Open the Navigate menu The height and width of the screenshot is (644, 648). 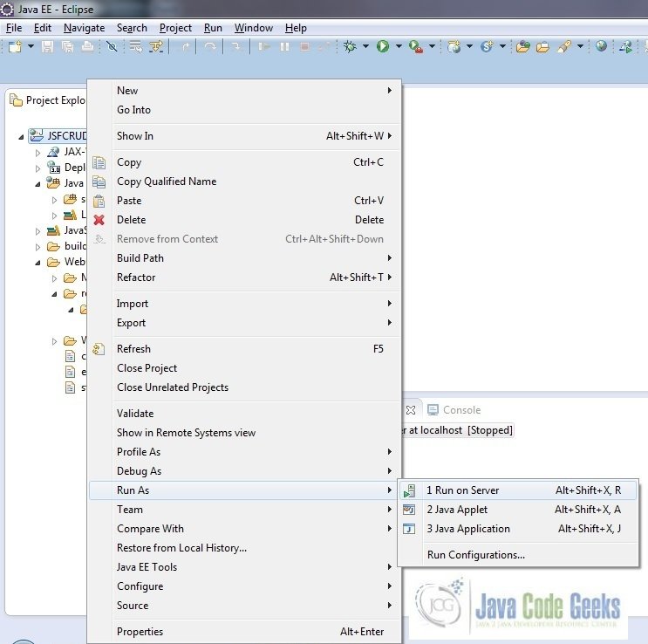coord(85,28)
